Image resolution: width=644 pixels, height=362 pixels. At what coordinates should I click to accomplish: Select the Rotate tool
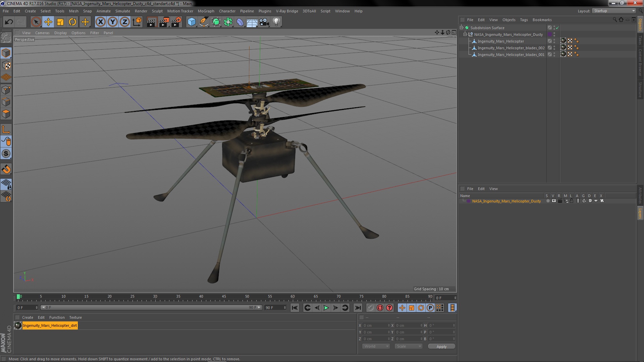tap(72, 22)
